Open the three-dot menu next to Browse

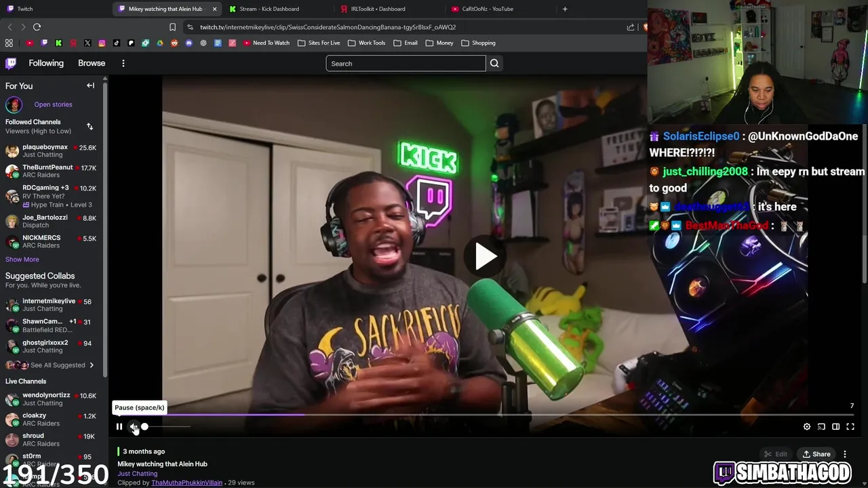pyautogui.click(x=123, y=63)
